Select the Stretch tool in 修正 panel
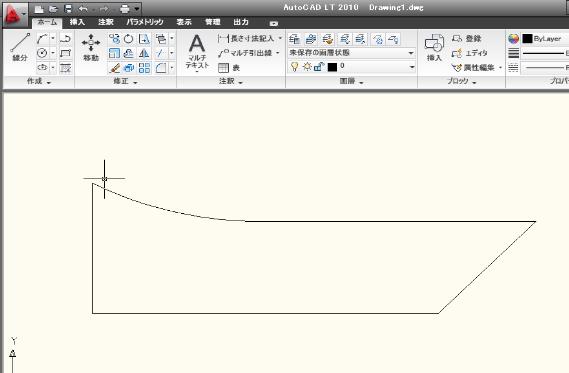This screenshot has width=569, height=373. point(144,38)
